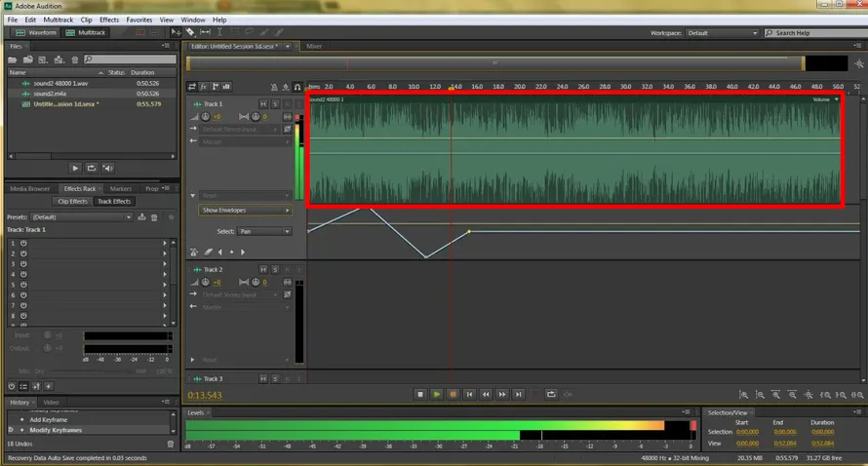Toggle Track 1 sum-to-mono button

pyautogui.click(x=288, y=117)
